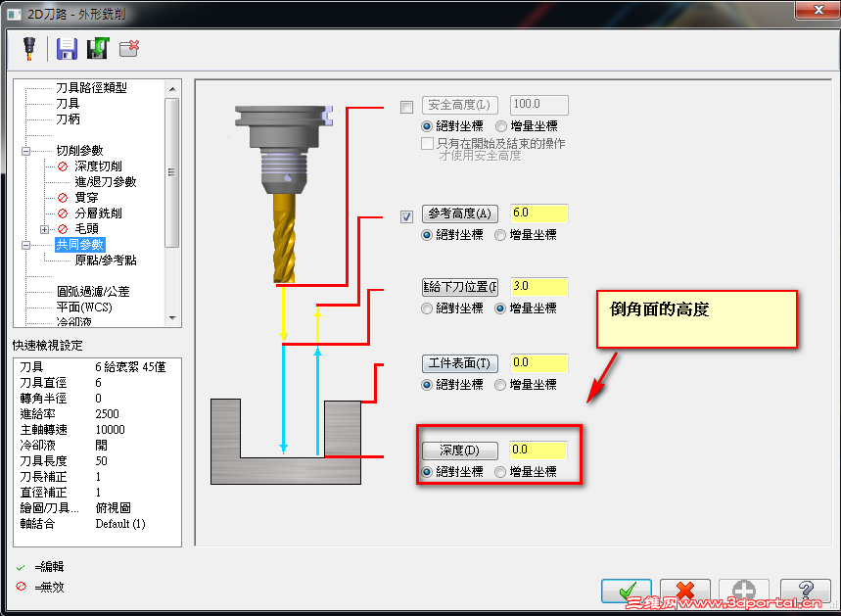This screenshot has height=616, width=841.
Task: Open 刀柄 page in tree
Action: point(68,118)
